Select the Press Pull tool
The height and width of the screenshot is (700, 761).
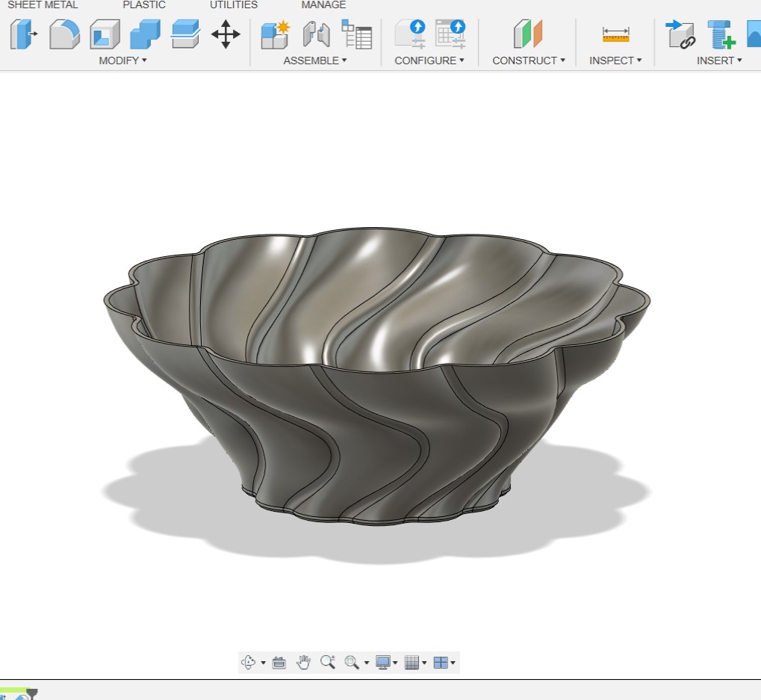click(23, 34)
